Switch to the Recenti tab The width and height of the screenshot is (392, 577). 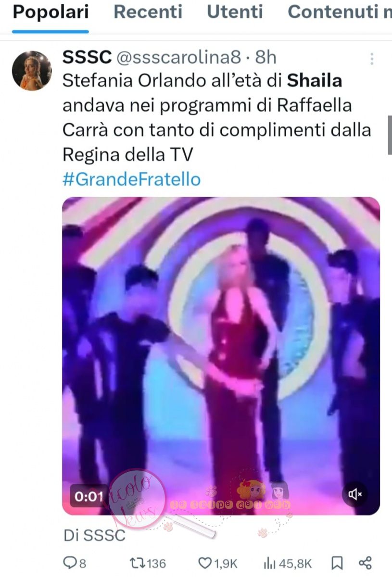(x=148, y=12)
